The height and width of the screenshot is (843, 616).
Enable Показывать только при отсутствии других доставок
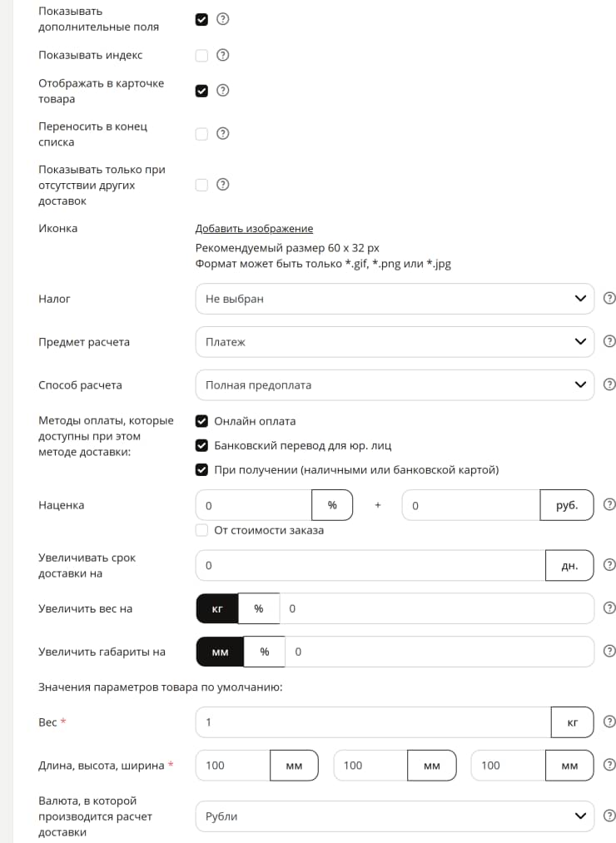(201, 185)
